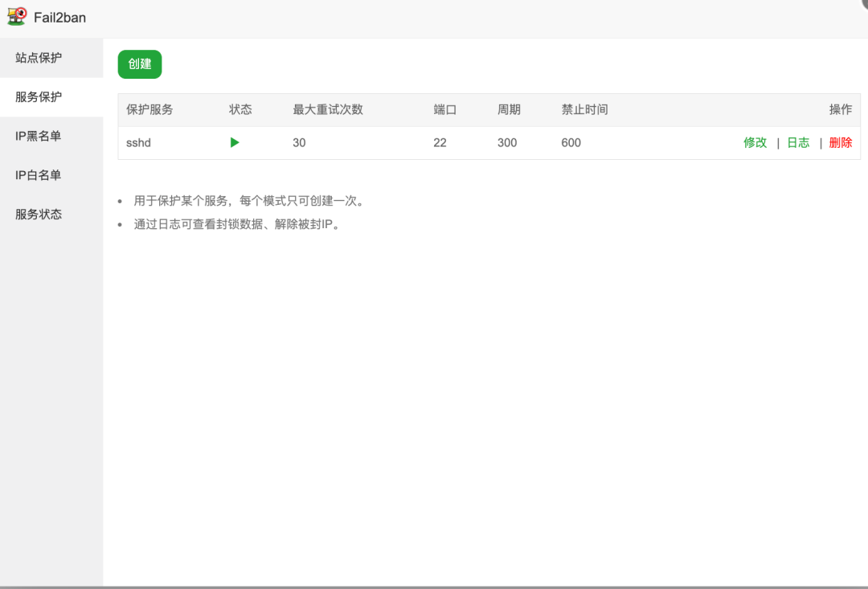Click the green running status indicator for sshd
The image size is (868, 589).
pos(234,142)
